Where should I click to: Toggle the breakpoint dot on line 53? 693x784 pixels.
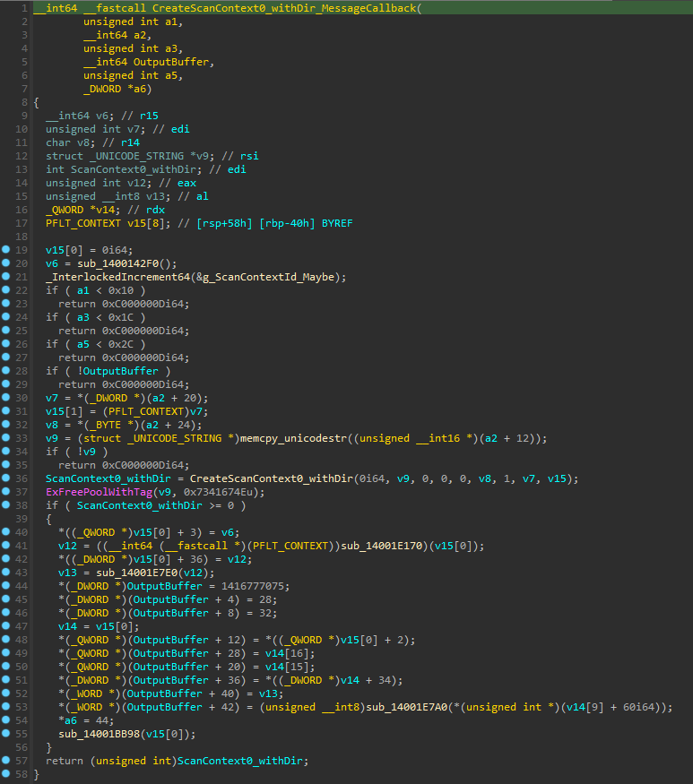pos(6,706)
